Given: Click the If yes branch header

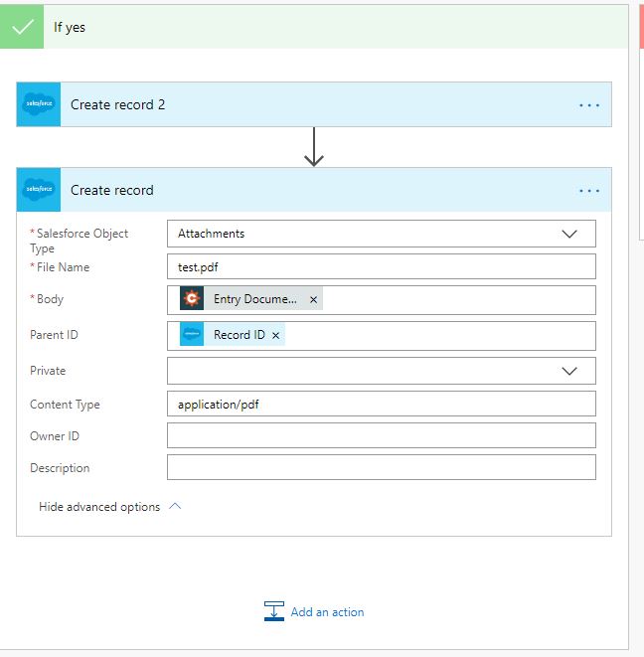Looking at the screenshot, I should (x=314, y=27).
